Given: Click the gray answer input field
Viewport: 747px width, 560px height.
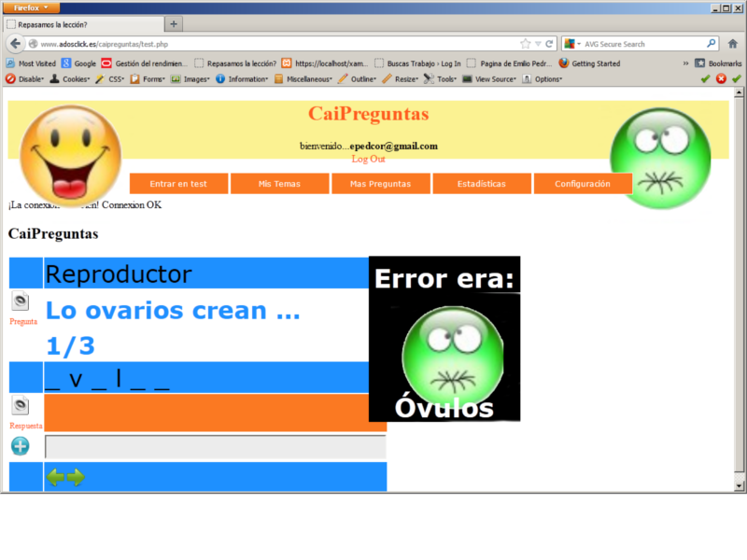Looking at the screenshot, I should pyautogui.click(x=215, y=447).
